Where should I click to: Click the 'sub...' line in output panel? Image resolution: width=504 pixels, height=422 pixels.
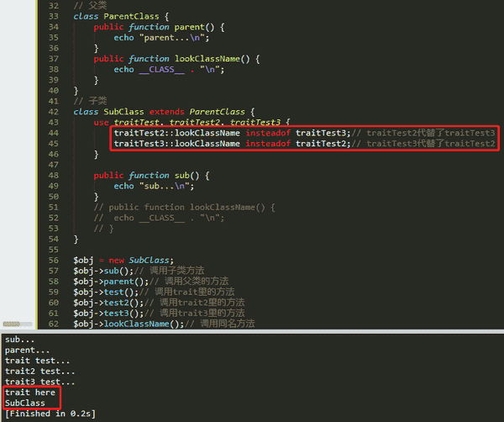(19, 340)
